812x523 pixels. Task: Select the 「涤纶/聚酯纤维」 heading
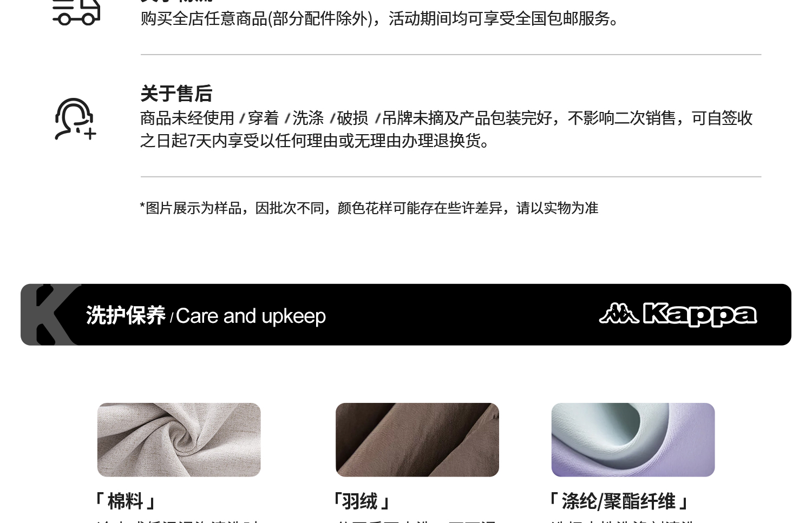618,501
